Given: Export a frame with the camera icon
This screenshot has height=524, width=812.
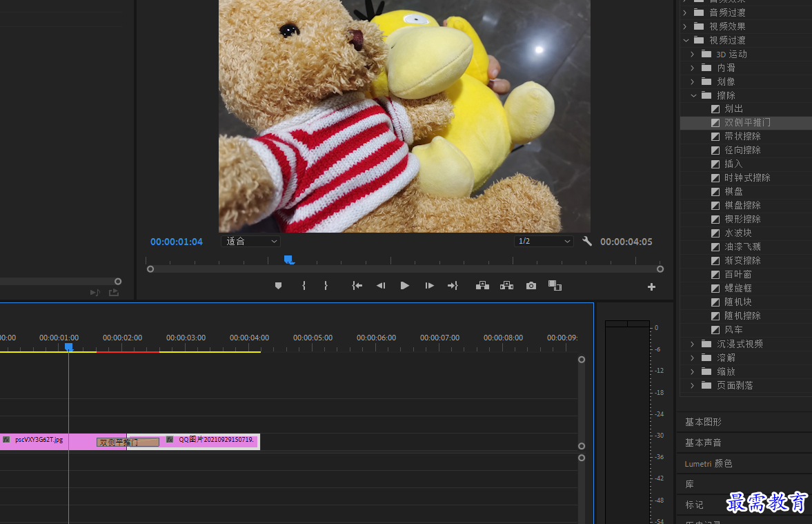Looking at the screenshot, I should tap(531, 286).
